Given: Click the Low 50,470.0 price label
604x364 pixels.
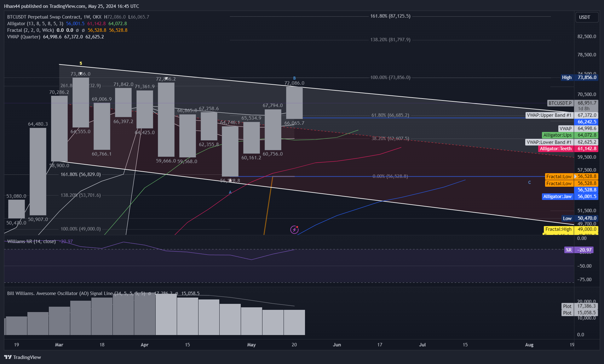Looking at the screenshot, I should coord(580,218).
